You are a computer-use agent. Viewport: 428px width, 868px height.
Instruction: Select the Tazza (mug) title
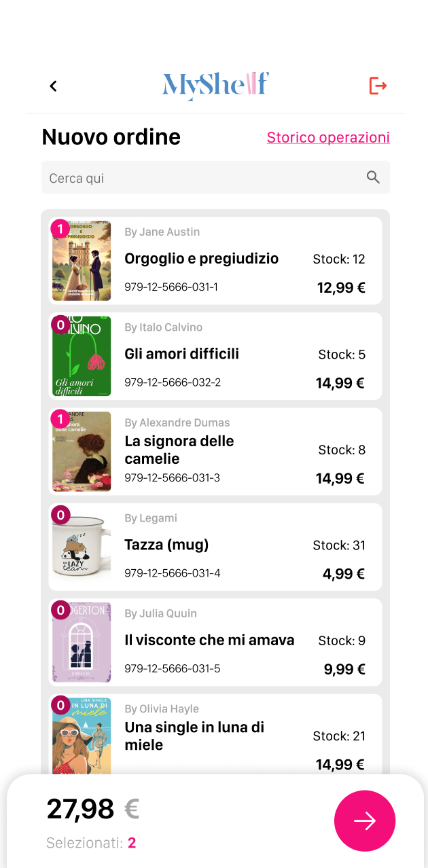(x=166, y=545)
